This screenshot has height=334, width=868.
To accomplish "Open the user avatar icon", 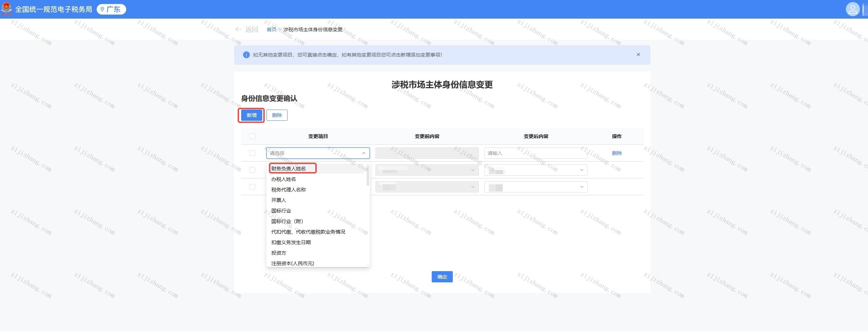I will tap(853, 9).
